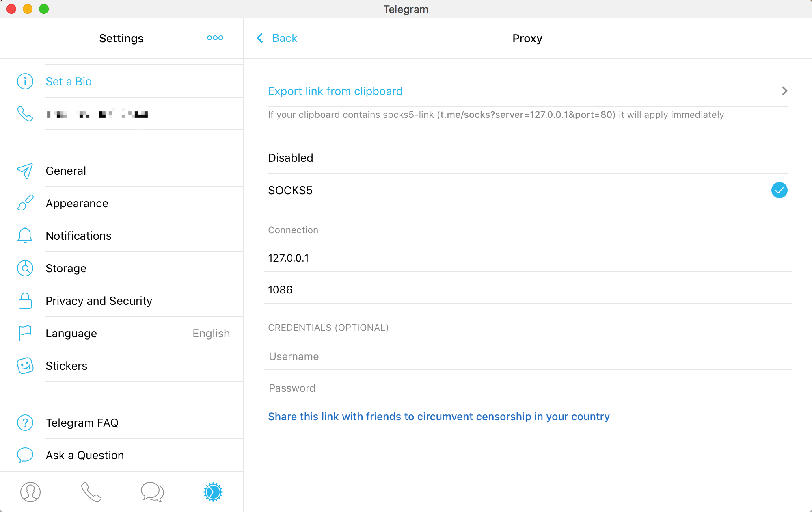
Task: Switch to Contacts via person icon
Action: click(x=30, y=492)
